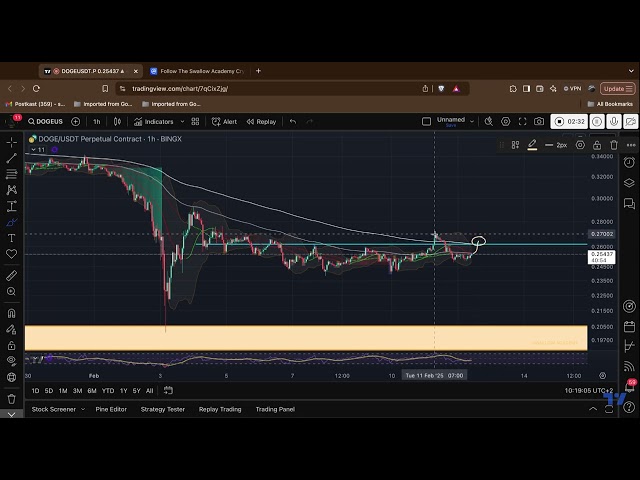
Task: Toggle hide all drawings eye icon
Action: tap(11, 361)
